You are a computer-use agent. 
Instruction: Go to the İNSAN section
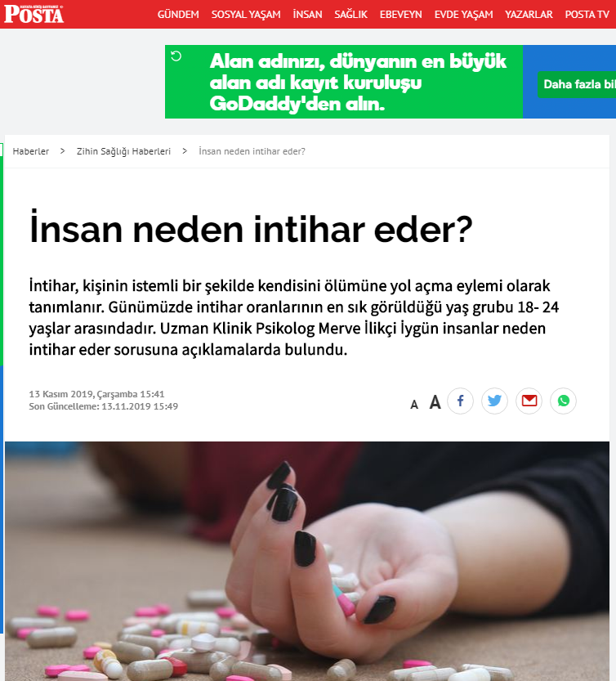point(307,15)
